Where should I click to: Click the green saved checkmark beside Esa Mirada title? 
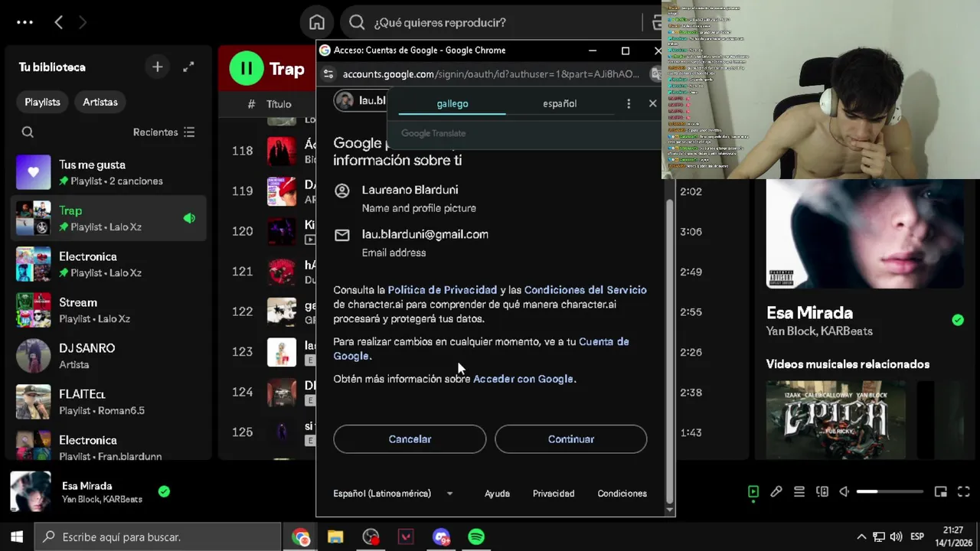(x=958, y=320)
